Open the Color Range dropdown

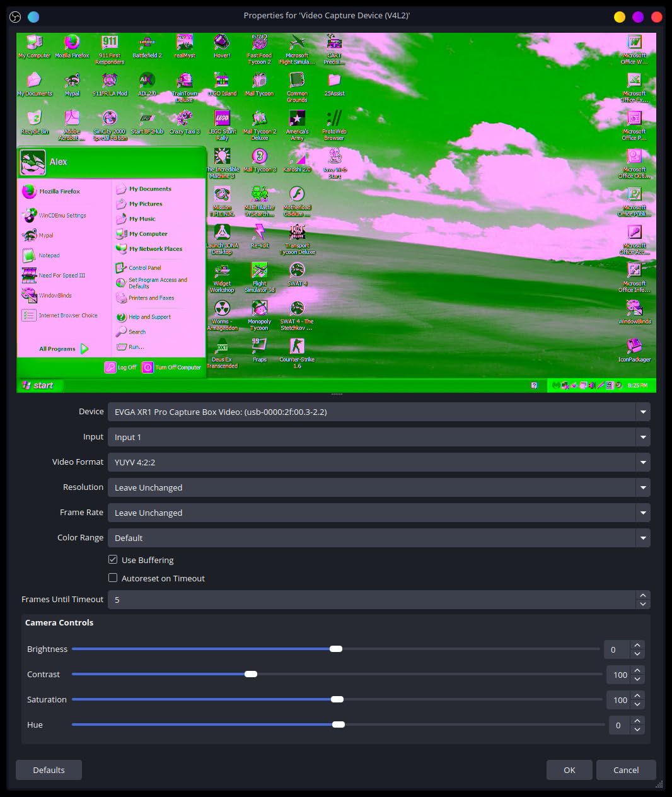tap(379, 538)
